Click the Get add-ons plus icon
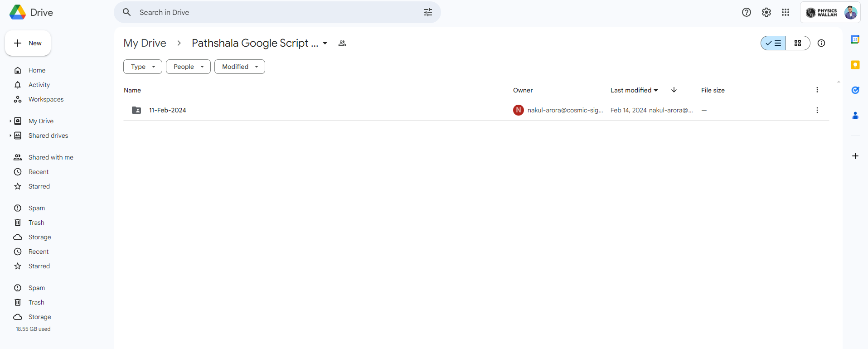 tap(855, 156)
